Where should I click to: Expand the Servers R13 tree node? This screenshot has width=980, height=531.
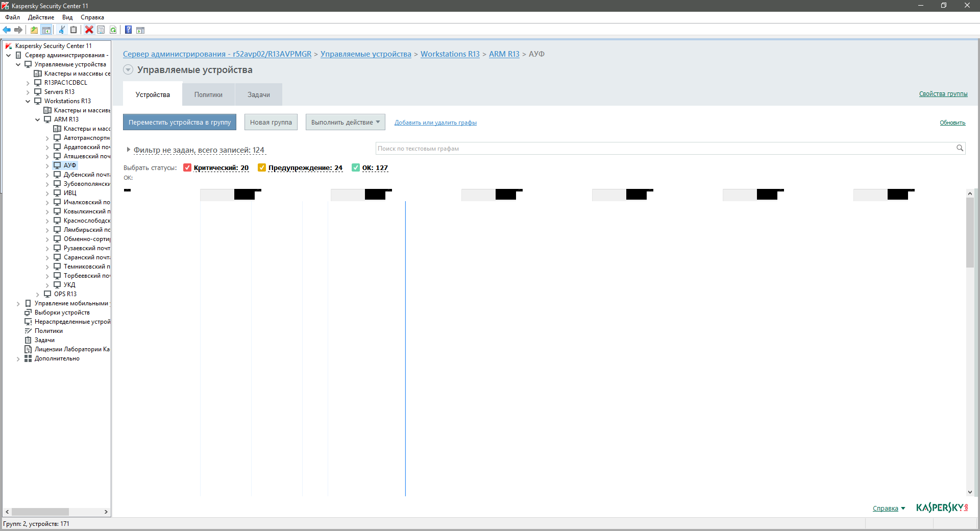click(28, 92)
